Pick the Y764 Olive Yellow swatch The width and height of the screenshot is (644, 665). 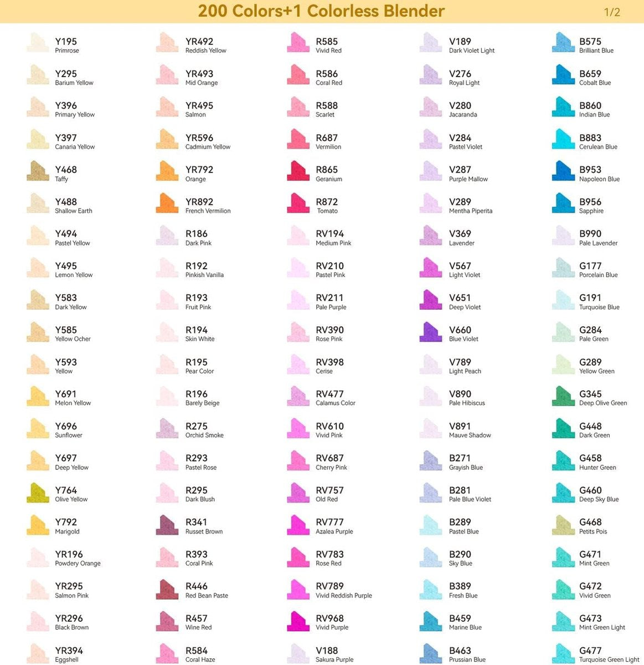38,492
